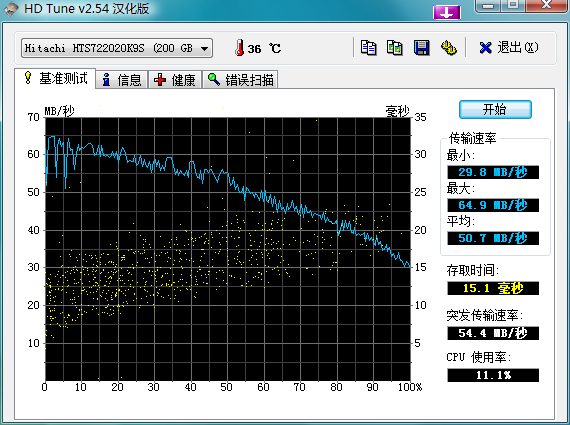Click the blue X exit icon
The height and width of the screenshot is (425, 570).
pos(485,48)
